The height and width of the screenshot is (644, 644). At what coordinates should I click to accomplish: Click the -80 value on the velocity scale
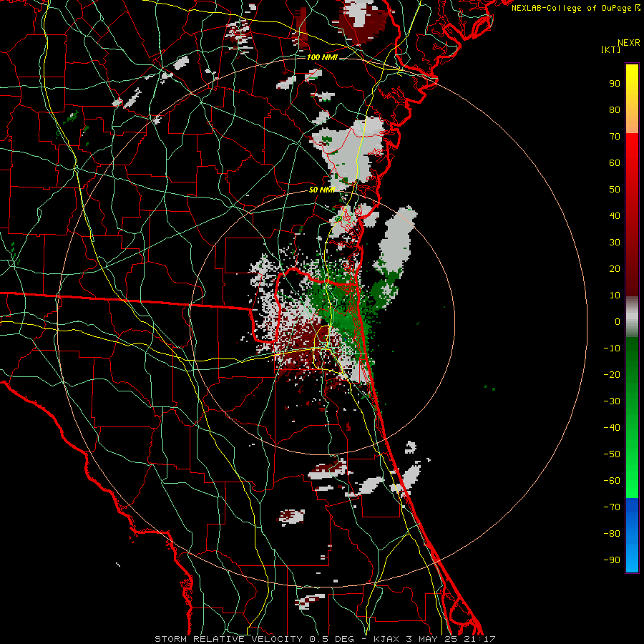coord(612,534)
